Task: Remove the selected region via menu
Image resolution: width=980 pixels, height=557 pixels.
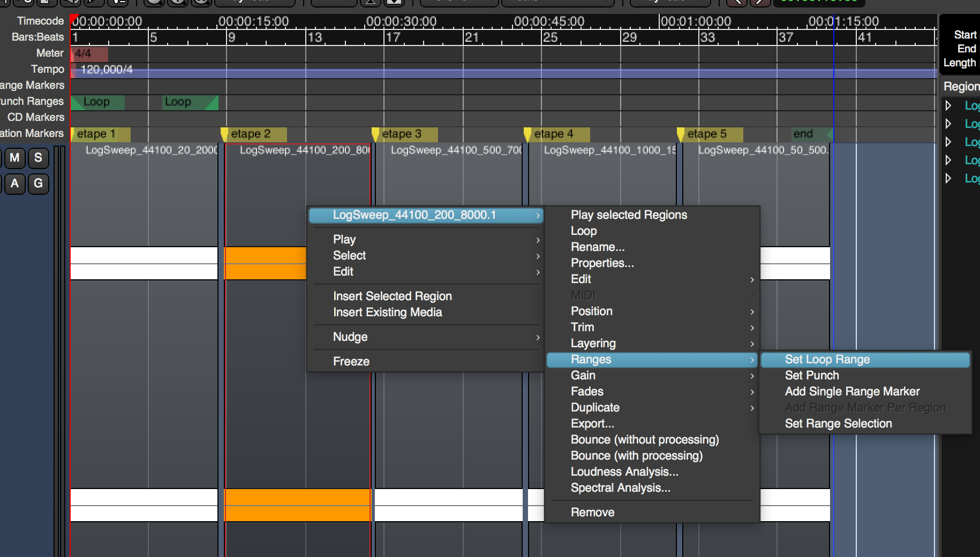Action: (x=592, y=513)
